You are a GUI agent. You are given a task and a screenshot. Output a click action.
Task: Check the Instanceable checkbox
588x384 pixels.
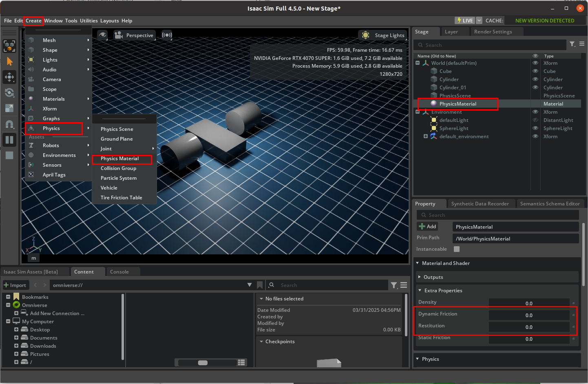pyautogui.click(x=457, y=249)
